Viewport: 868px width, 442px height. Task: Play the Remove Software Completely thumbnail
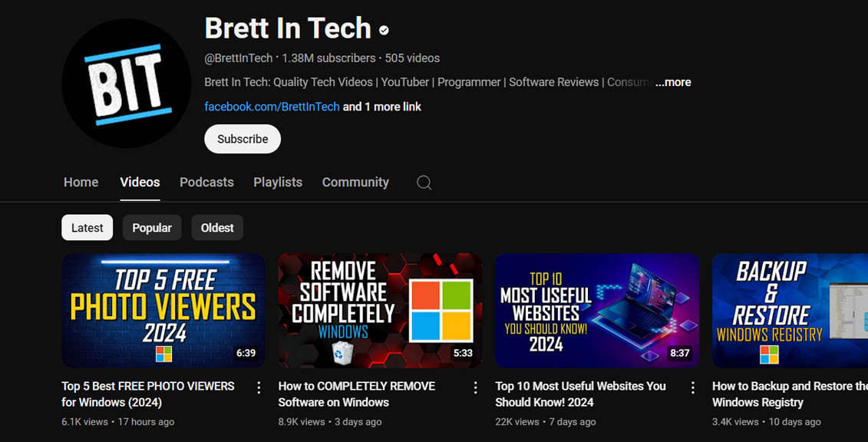pos(380,311)
